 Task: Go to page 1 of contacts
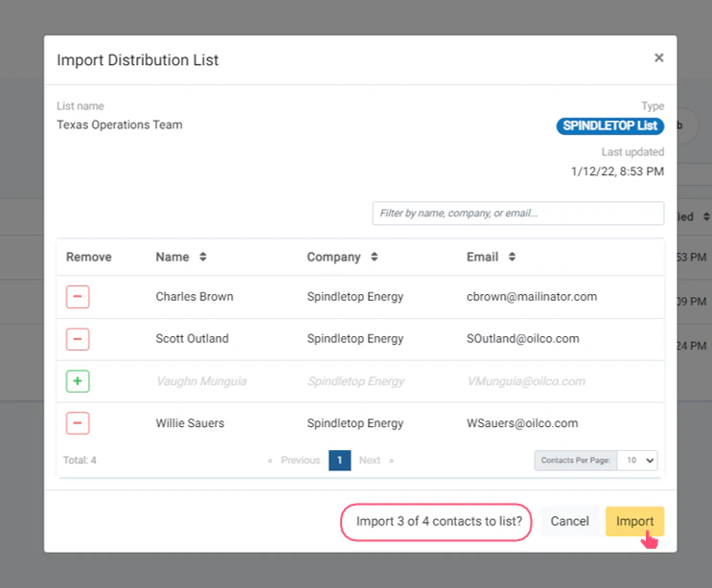click(x=339, y=460)
